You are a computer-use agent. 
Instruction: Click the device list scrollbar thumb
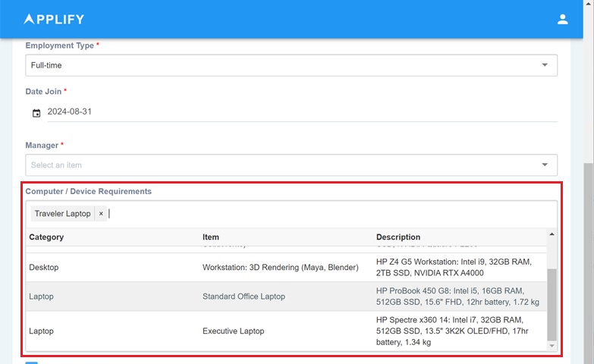pyautogui.click(x=552, y=303)
